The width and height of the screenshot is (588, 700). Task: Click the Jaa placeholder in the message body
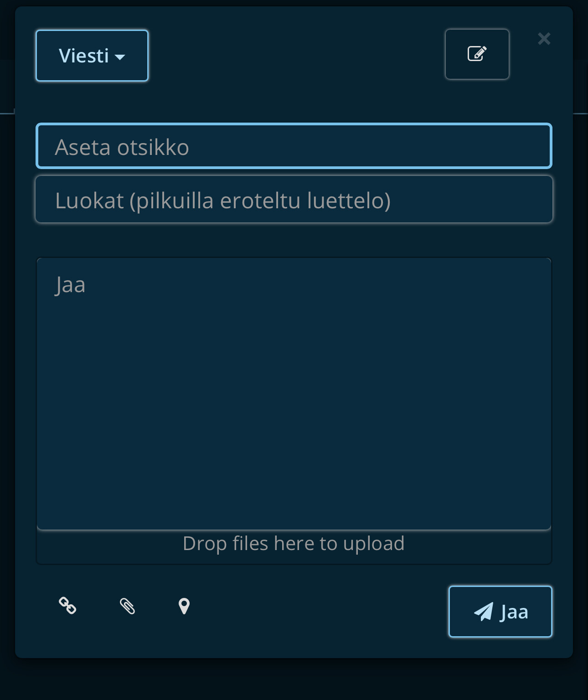click(70, 286)
